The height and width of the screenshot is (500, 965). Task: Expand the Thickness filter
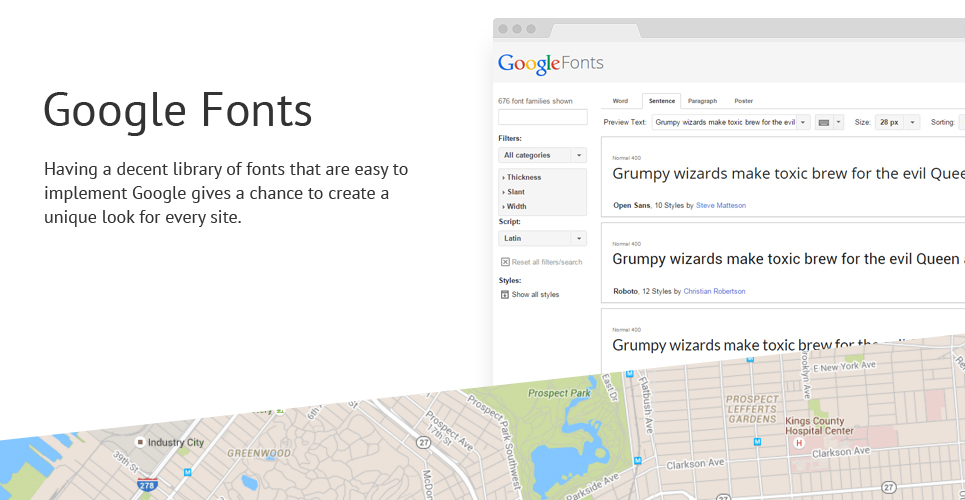pyautogui.click(x=522, y=177)
